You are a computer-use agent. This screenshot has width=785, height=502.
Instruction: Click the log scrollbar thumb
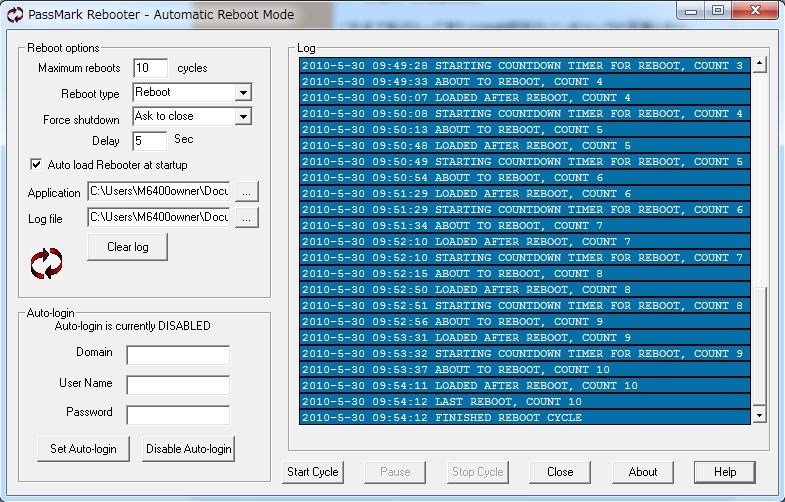click(759, 345)
